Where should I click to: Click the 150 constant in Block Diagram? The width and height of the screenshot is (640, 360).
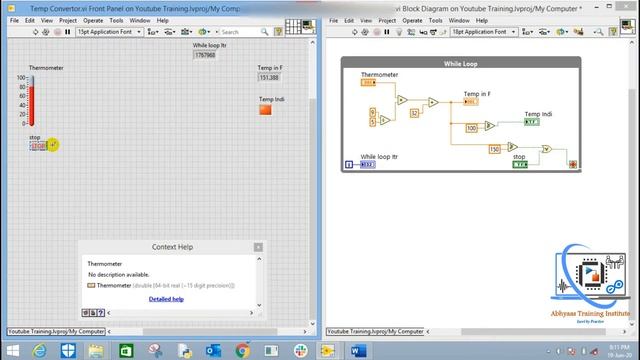(494, 149)
